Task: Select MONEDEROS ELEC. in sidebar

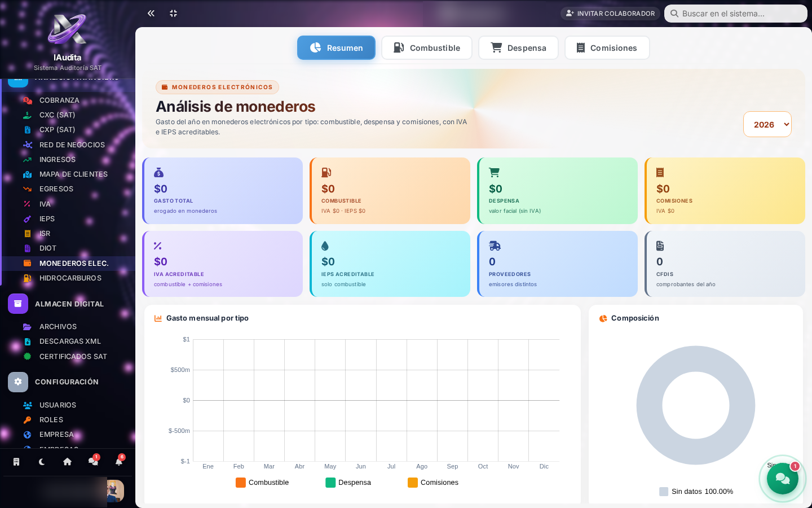Action: 68,263
